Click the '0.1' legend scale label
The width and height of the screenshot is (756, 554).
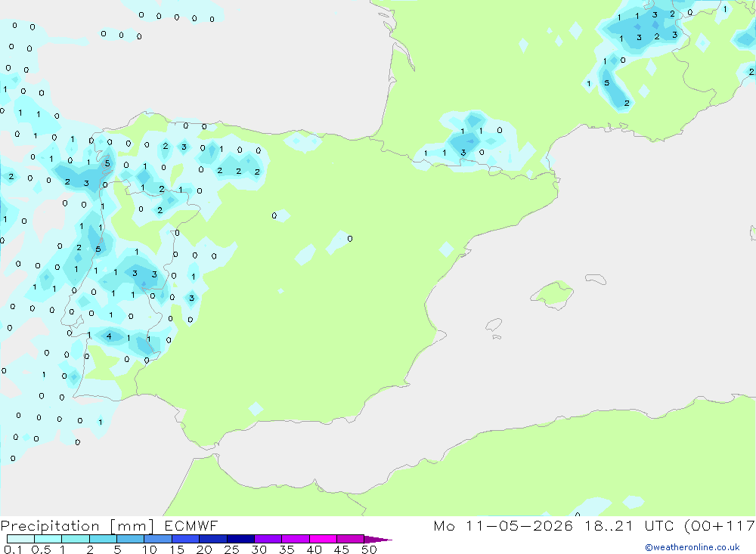(13, 549)
